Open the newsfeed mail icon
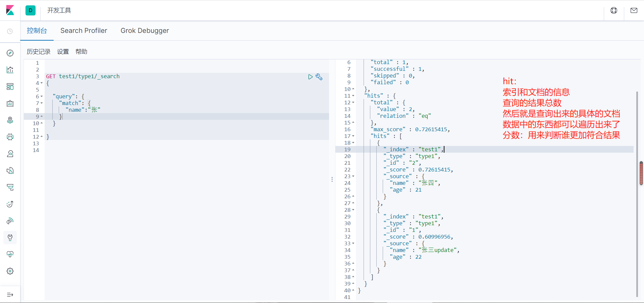 click(x=634, y=10)
